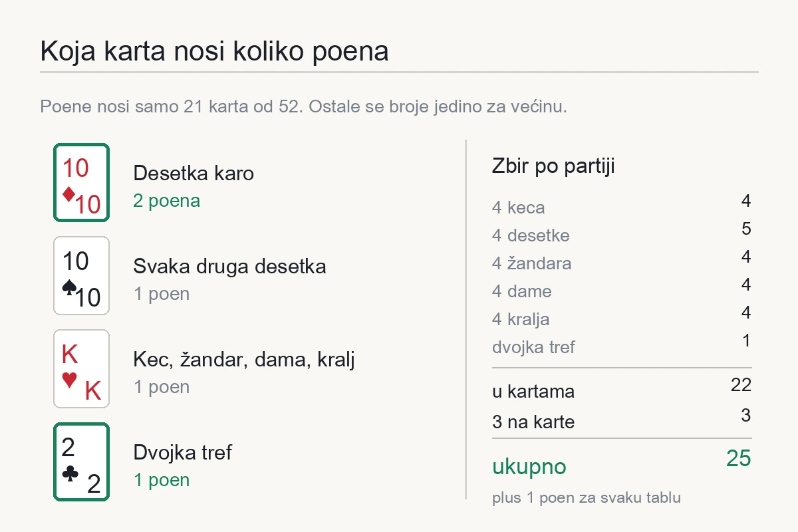Click the 'u kartama' subtotal row
Screen dimensions: 798x532
[622, 388]
